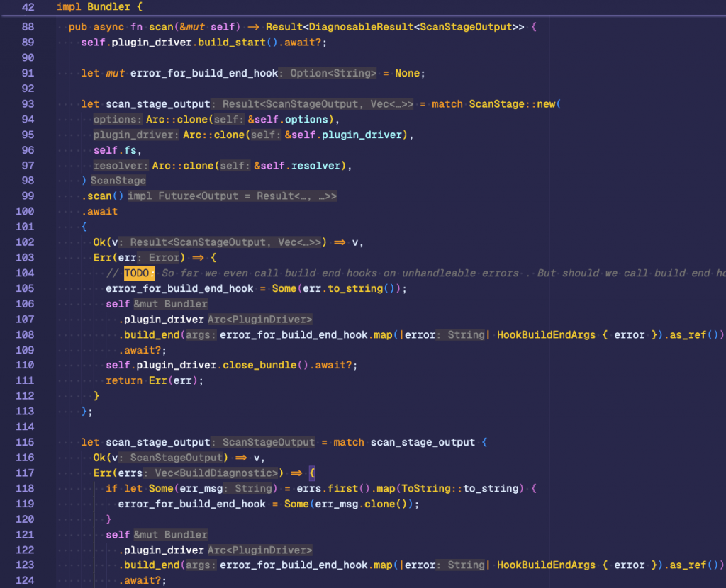
Task: Click the 'None' value on line 91
Action: [x=408, y=73]
